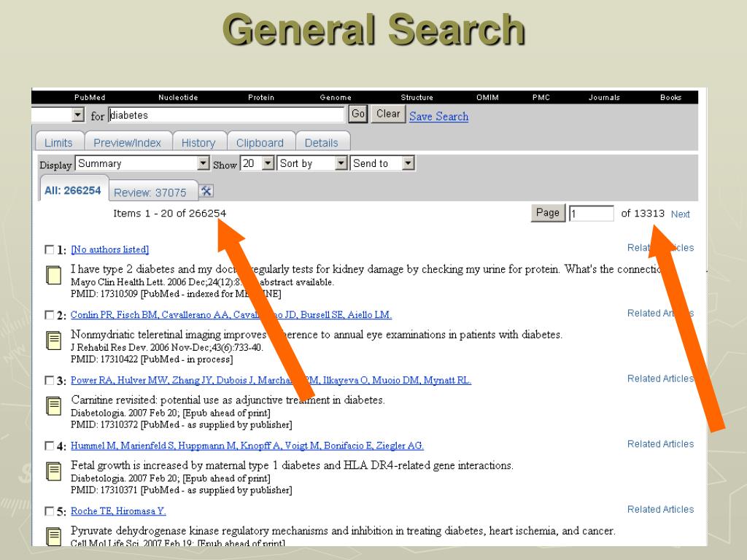The width and height of the screenshot is (747, 560).
Task: Open the [No authors listed] link
Action: pyautogui.click(x=110, y=249)
